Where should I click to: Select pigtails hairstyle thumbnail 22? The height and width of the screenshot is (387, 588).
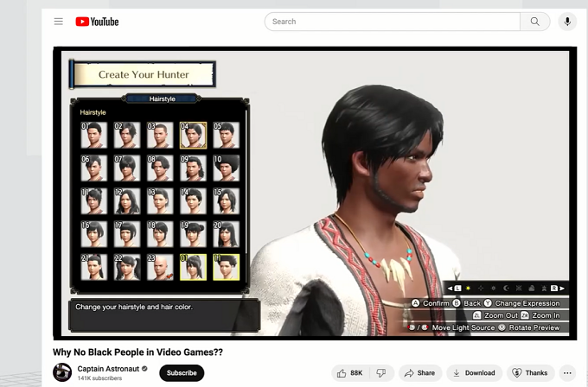coord(127,267)
